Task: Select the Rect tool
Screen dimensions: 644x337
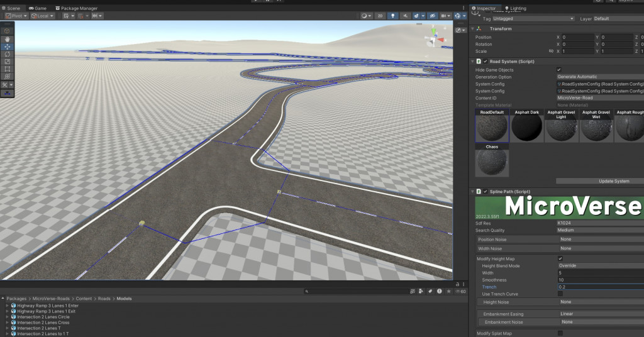Action: [7, 69]
